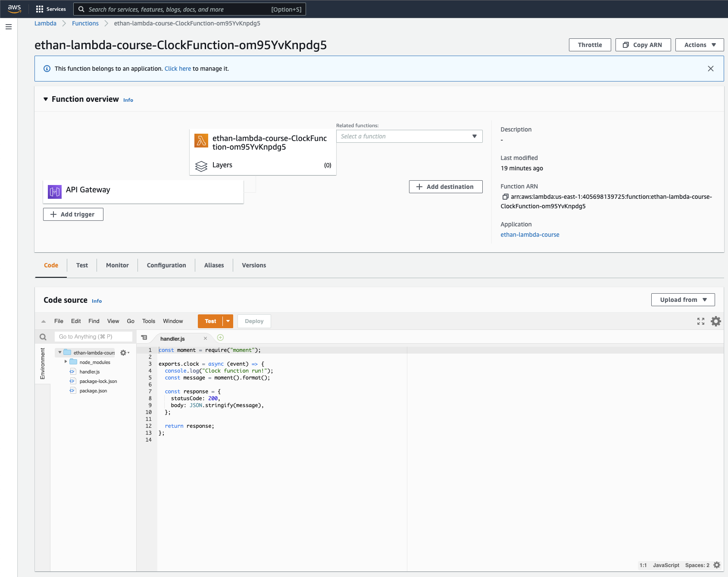Click the Add destination button
This screenshot has height=577, width=728.
446,187
